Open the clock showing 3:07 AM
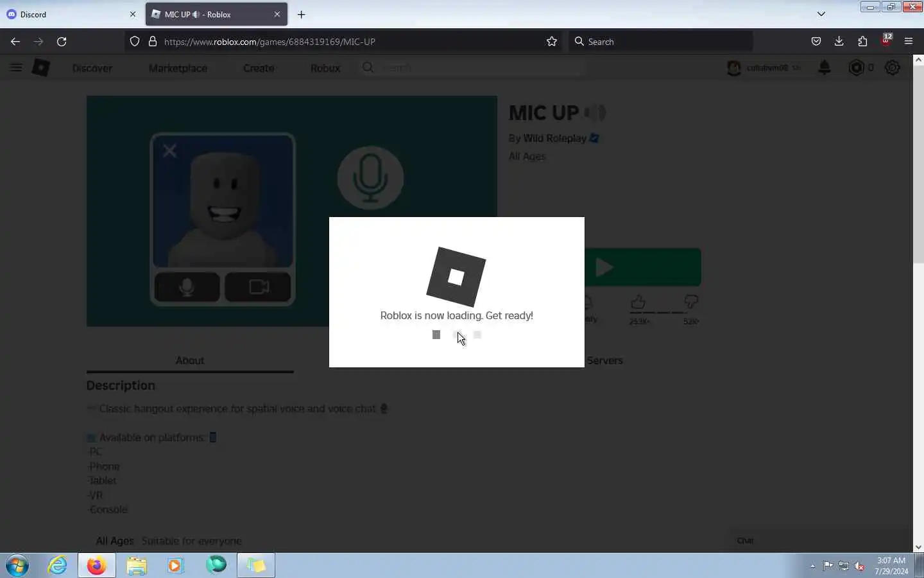 891,566
